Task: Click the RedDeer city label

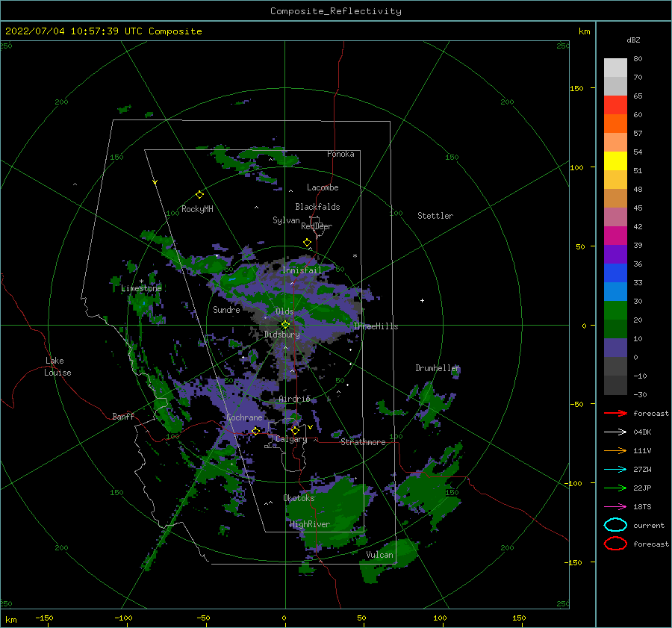Action: (317, 226)
